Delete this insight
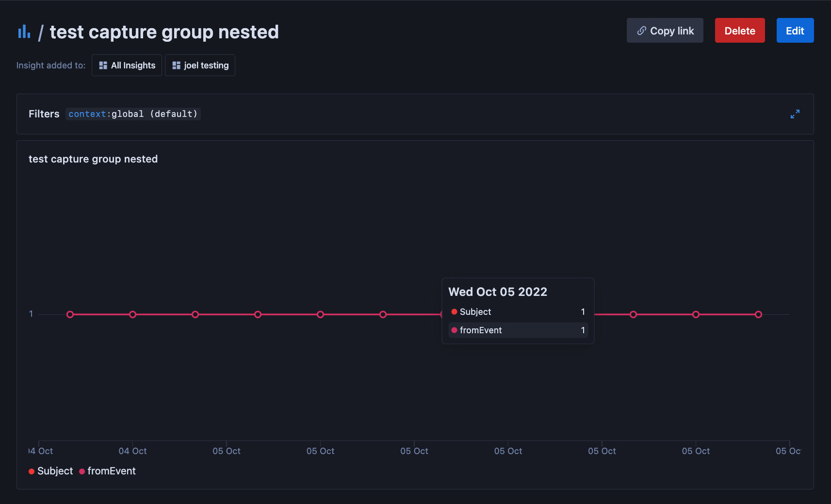Image resolution: width=831 pixels, height=504 pixels. (739, 31)
